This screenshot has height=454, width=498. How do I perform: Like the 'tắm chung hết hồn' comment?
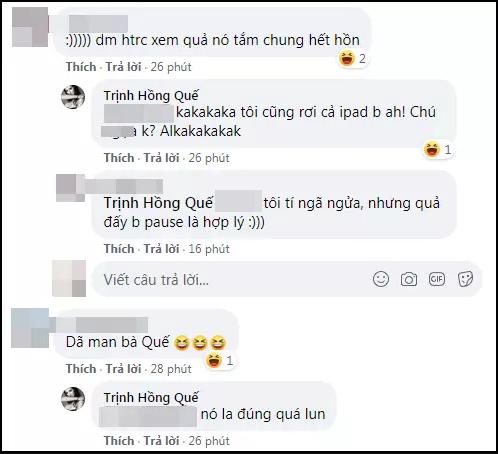[81, 67]
